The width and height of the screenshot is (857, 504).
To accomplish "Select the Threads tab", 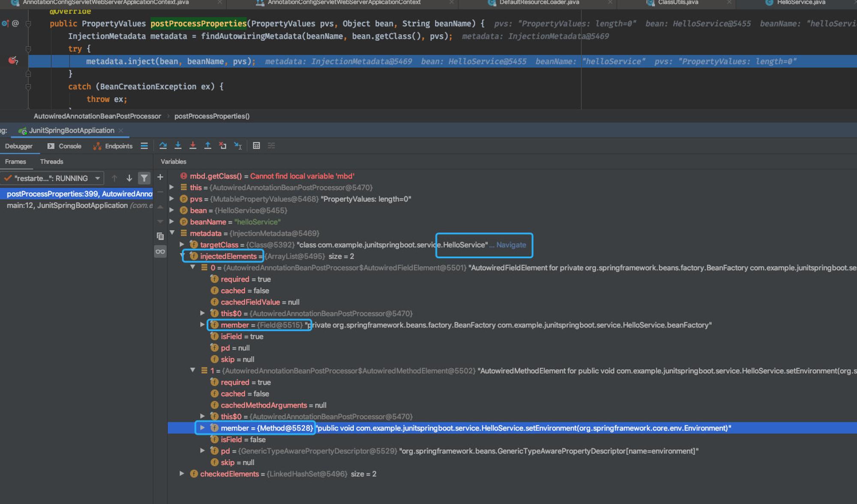I will click(x=51, y=162).
